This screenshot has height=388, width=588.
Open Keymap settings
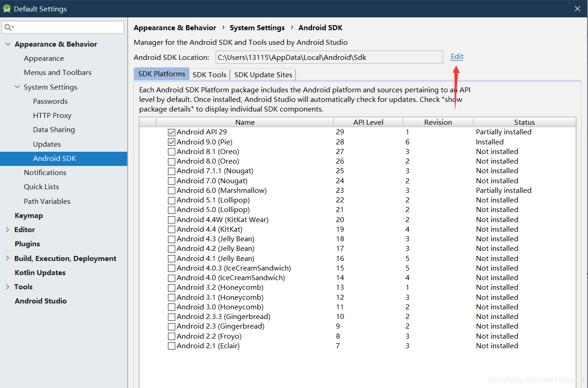[x=29, y=216]
